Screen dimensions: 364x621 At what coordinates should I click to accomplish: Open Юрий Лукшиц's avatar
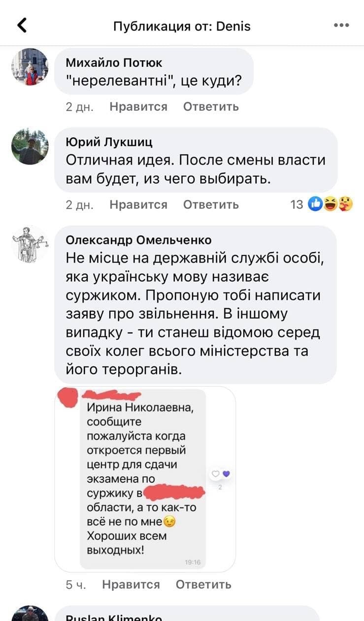pyautogui.click(x=30, y=146)
